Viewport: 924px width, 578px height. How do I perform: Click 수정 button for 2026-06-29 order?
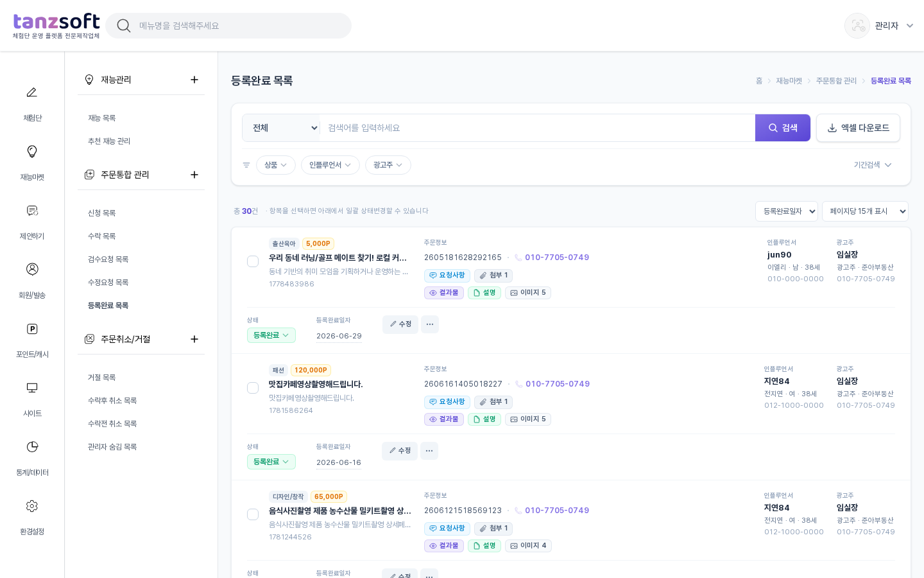tap(400, 324)
